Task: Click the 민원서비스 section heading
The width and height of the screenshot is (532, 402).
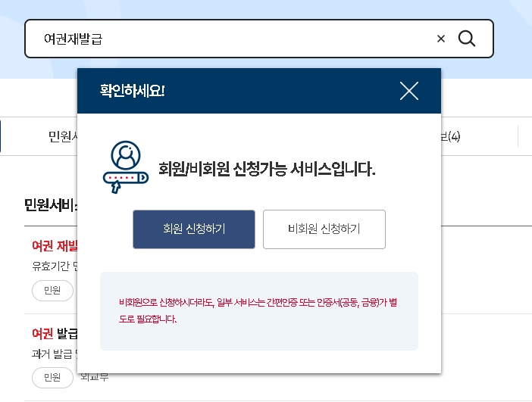Action: [51, 205]
